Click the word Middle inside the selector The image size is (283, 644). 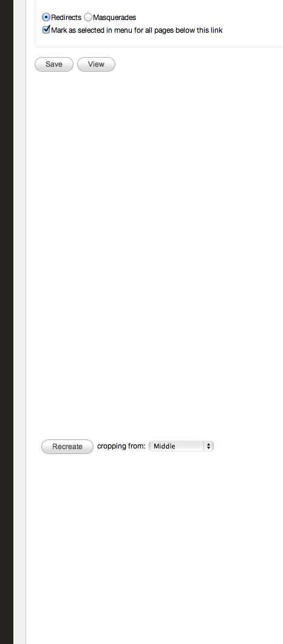coord(165,446)
